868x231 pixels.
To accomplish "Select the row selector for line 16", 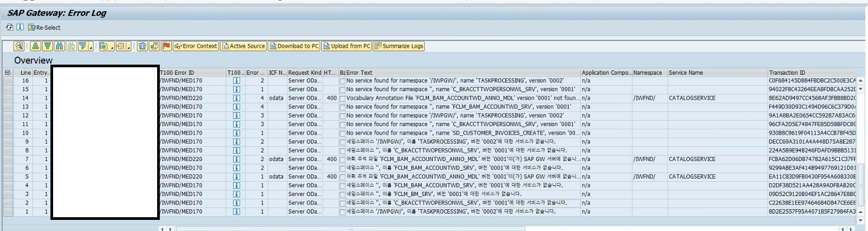I will pos(7,81).
